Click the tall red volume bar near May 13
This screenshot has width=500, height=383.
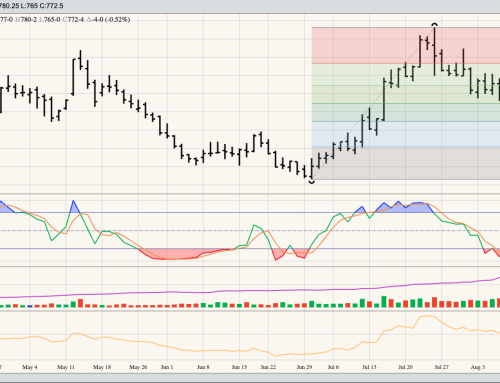click(x=80, y=303)
